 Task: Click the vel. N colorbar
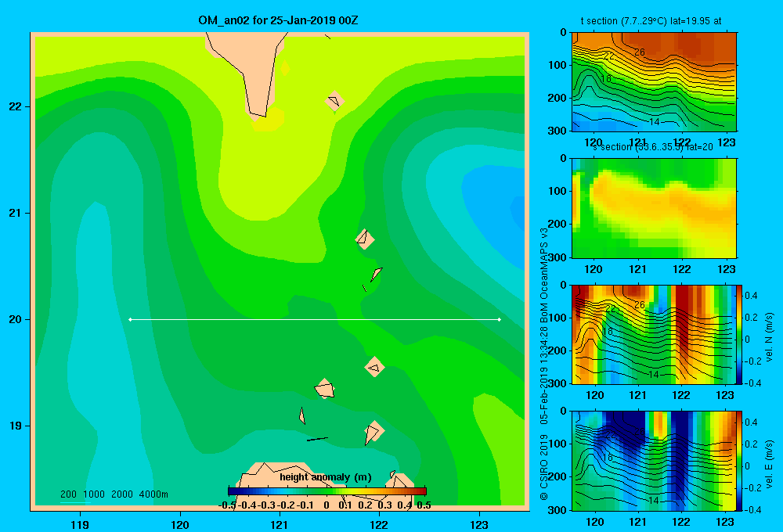pos(739,334)
